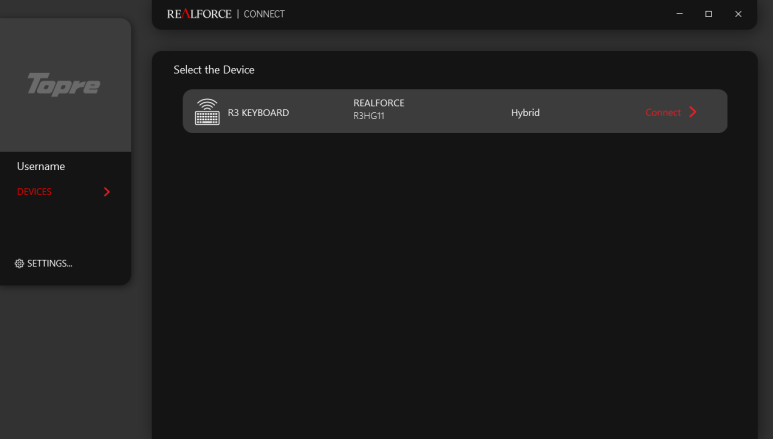
Task: Open settings via the gear icon
Action: [x=19, y=263]
